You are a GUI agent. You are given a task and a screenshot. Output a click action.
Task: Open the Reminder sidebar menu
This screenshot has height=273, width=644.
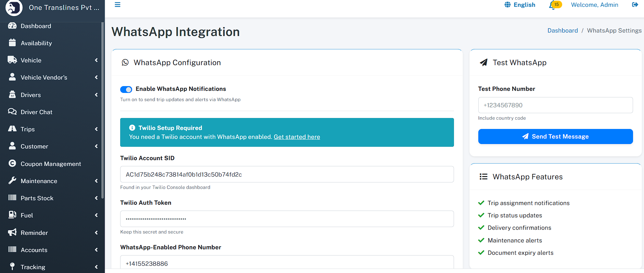34,233
